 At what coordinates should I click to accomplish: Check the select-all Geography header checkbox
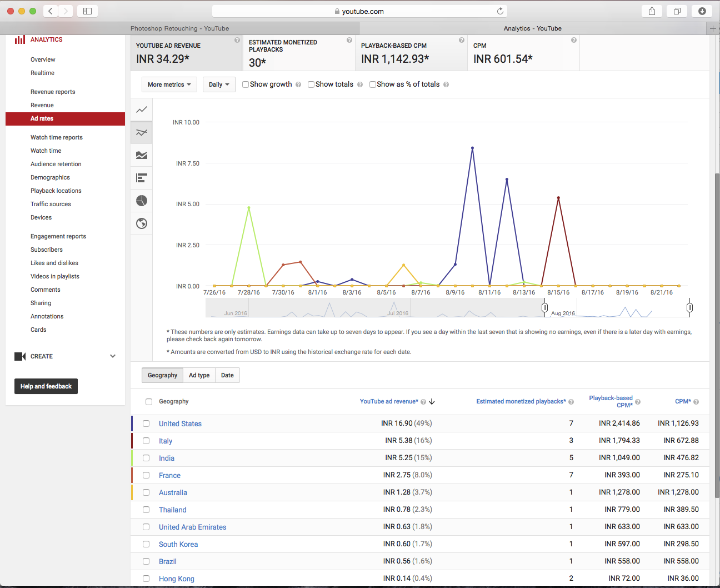(148, 402)
